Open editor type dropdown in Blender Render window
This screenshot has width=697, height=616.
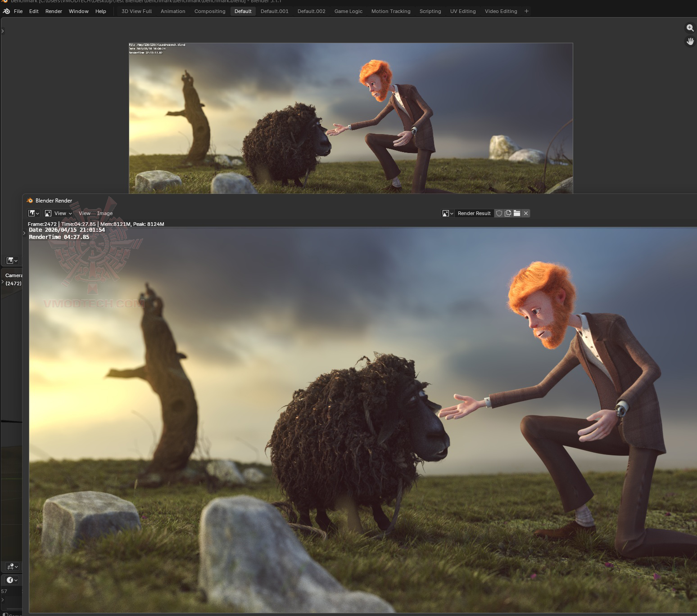[34, 213]
